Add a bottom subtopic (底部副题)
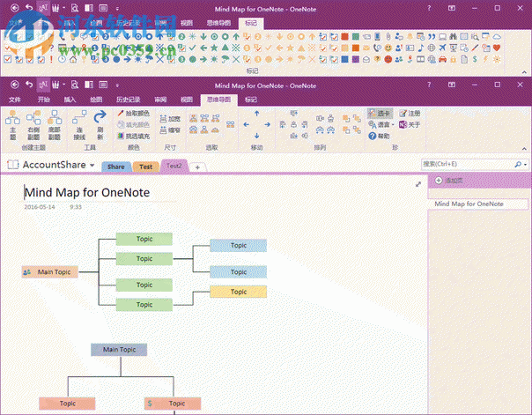 pos(55,124)
